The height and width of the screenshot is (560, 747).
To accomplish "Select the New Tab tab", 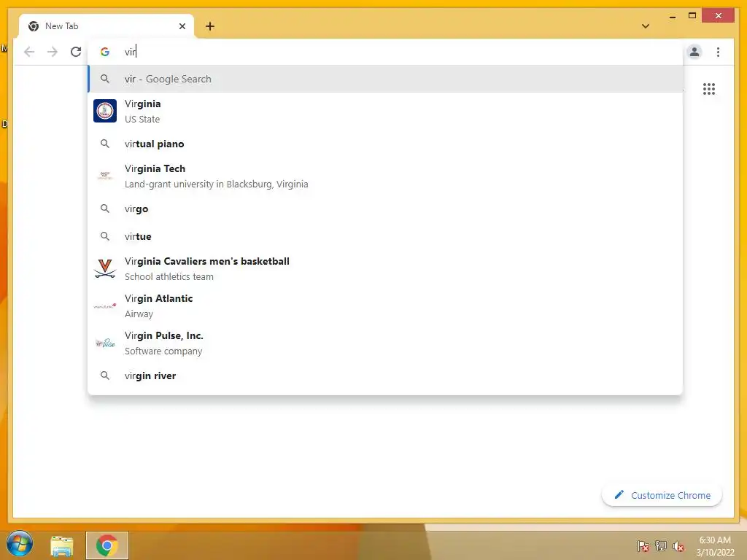I will coord(107,26).
